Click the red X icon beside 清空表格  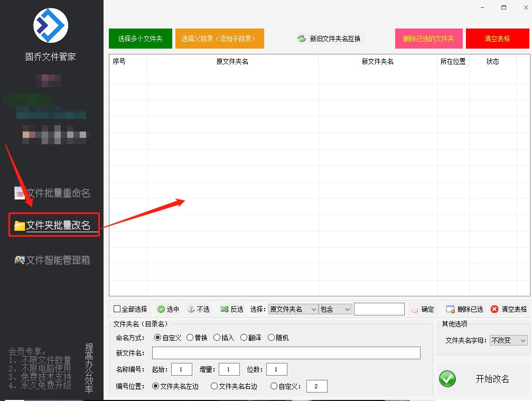(494, 309)
